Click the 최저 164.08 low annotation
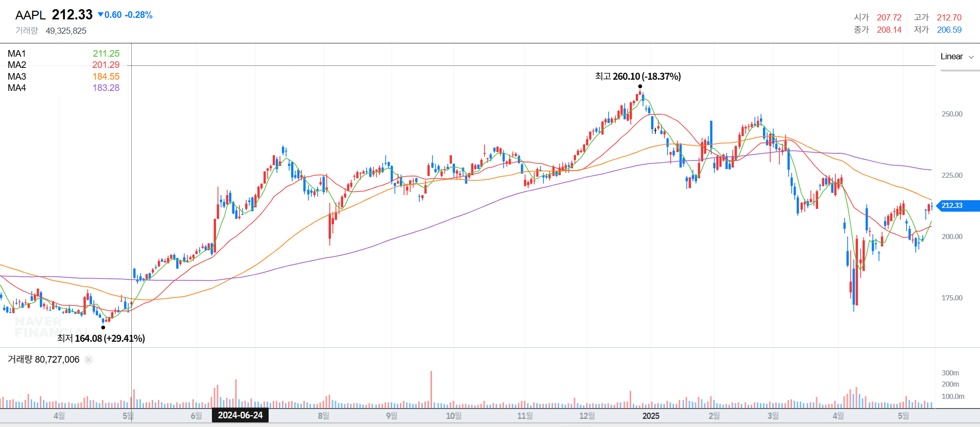The width and height of the screenshot is (980, 427). 101,338
